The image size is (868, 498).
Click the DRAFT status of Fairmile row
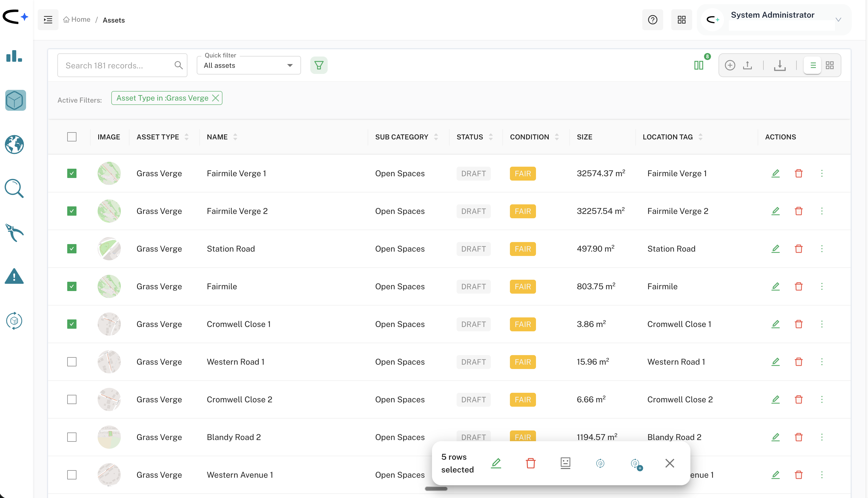(x=473, y=286)
